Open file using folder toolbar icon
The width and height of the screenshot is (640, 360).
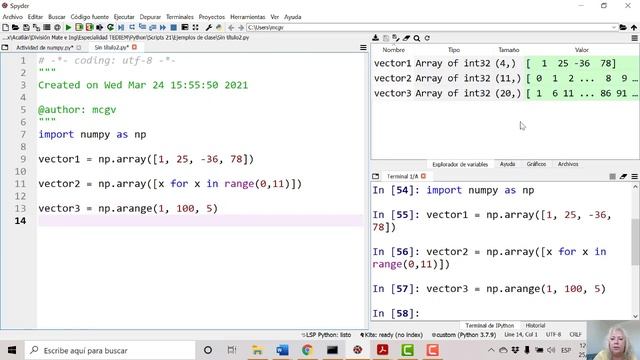point(16,27)
